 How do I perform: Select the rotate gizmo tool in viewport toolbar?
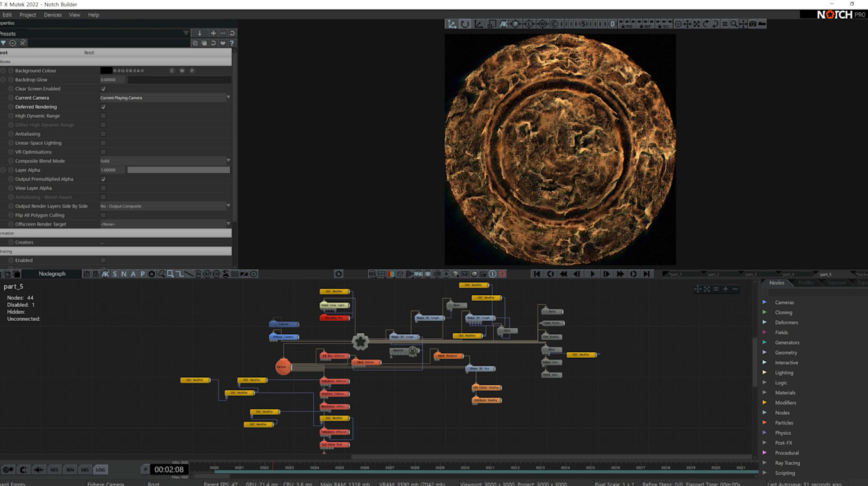465,24
